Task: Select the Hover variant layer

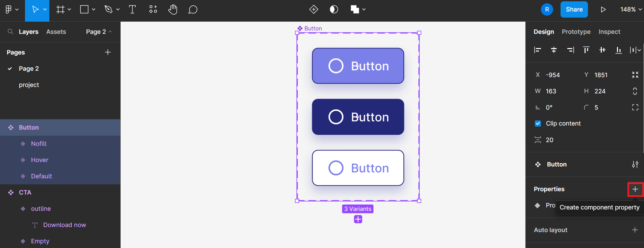Action: pos(40,160)
